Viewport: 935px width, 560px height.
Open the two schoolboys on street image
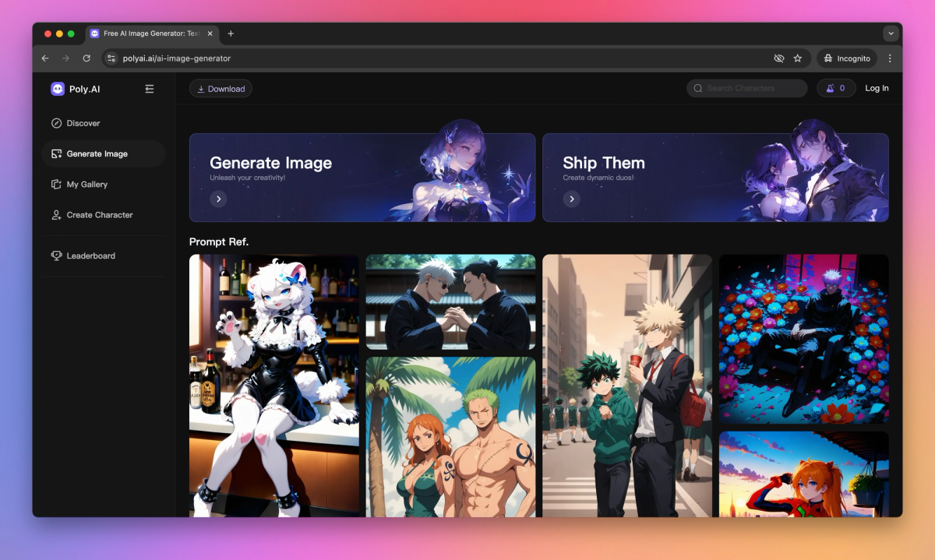coord(627,386)
